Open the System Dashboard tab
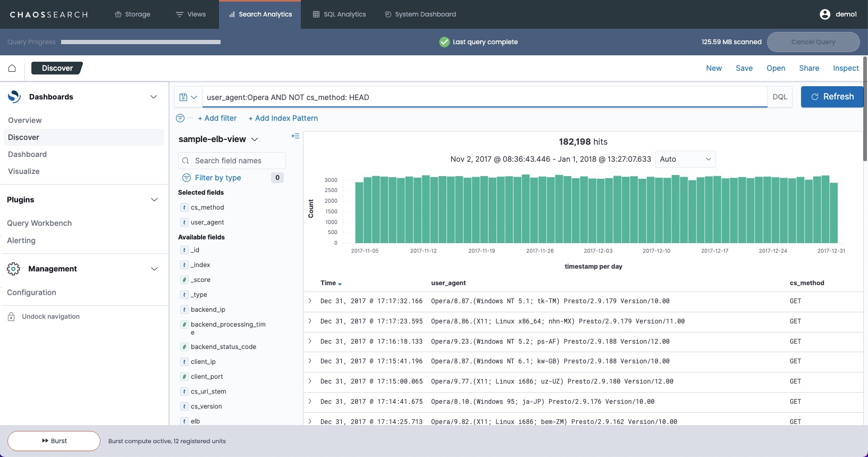 (420, 14)
